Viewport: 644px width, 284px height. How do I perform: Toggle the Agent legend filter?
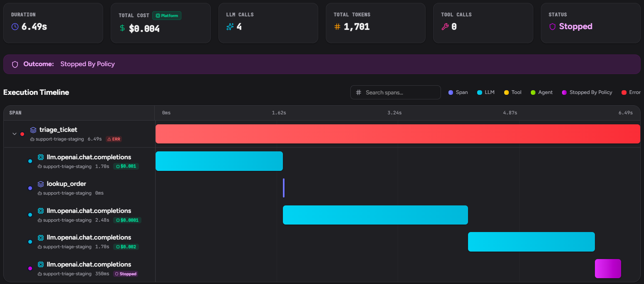point(542,92)
